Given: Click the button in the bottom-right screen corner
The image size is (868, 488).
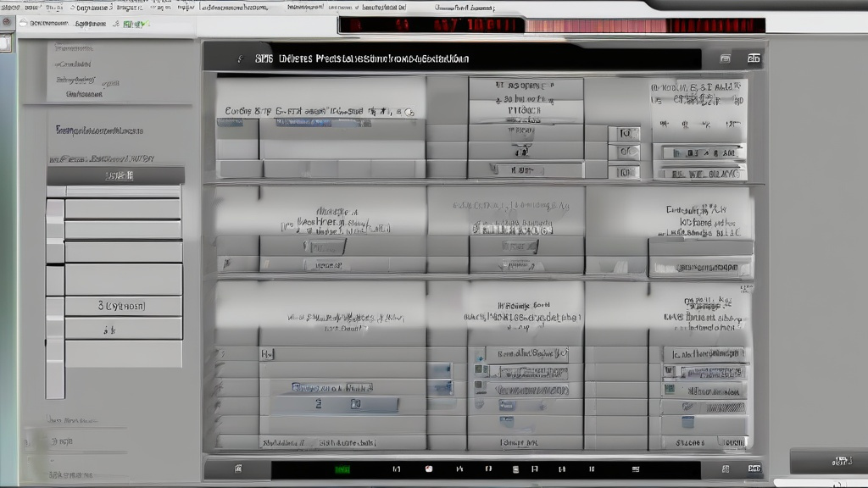Looking at the screenshot, I should 828,461.
